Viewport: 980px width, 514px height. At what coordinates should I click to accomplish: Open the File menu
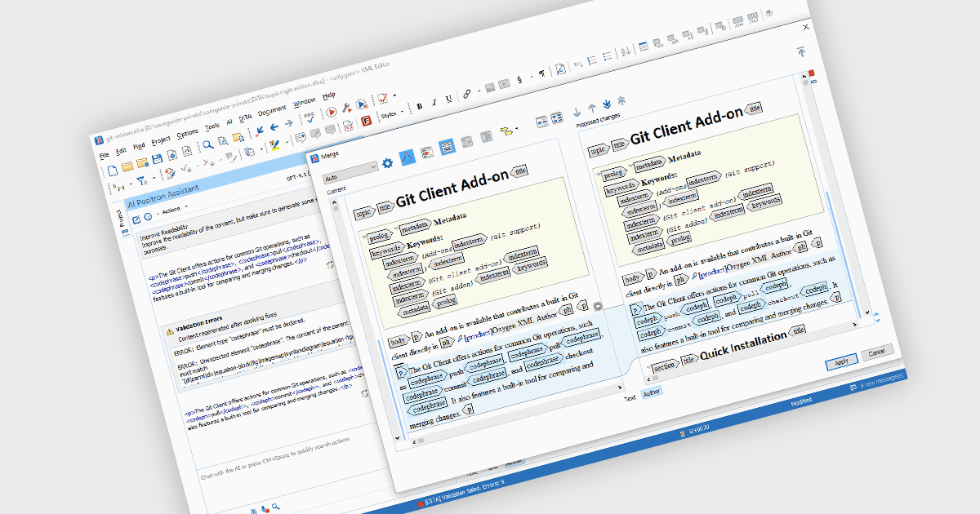(x=104, y=155)
